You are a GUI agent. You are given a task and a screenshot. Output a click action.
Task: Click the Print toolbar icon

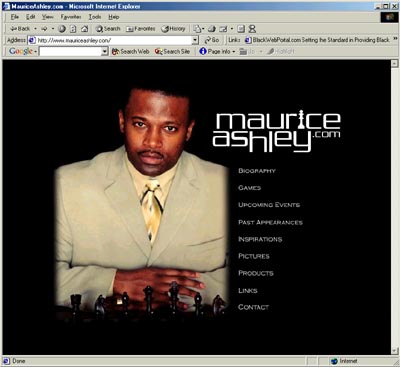(212, 29)
